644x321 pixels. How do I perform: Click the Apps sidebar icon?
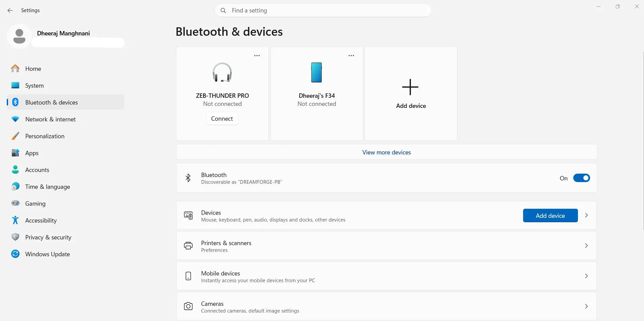click(15, 153)
